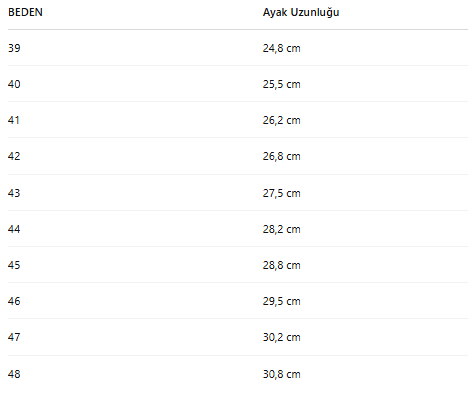This screenshot has width=468, height=393.
Task: Select size 41 row label
Action: [x=14, y=120]
